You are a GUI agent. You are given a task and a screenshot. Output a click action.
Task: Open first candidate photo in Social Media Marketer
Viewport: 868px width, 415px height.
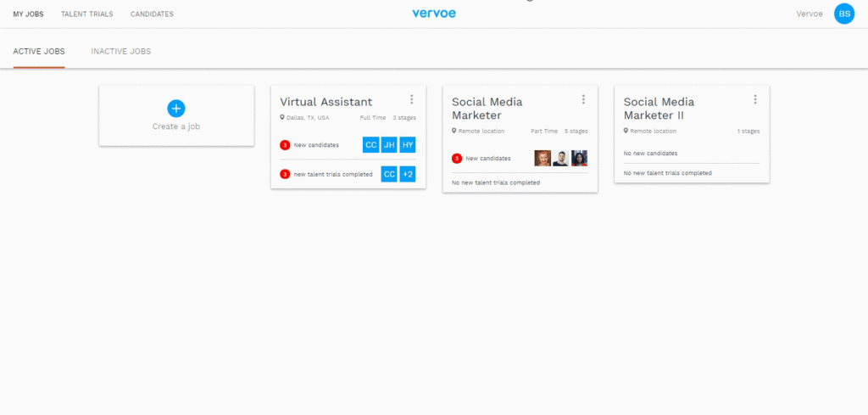tap(542, 159)
